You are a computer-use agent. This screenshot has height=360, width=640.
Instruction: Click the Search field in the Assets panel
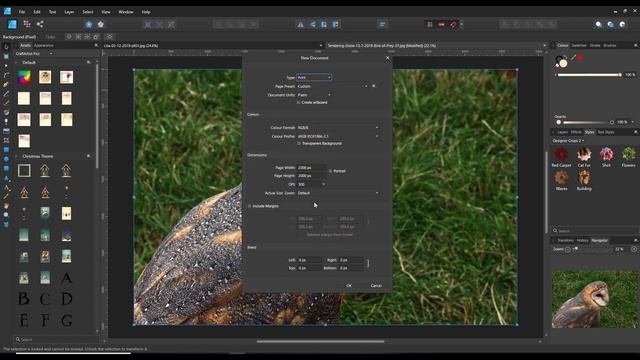pyautogui.click(x=56, y=339)
